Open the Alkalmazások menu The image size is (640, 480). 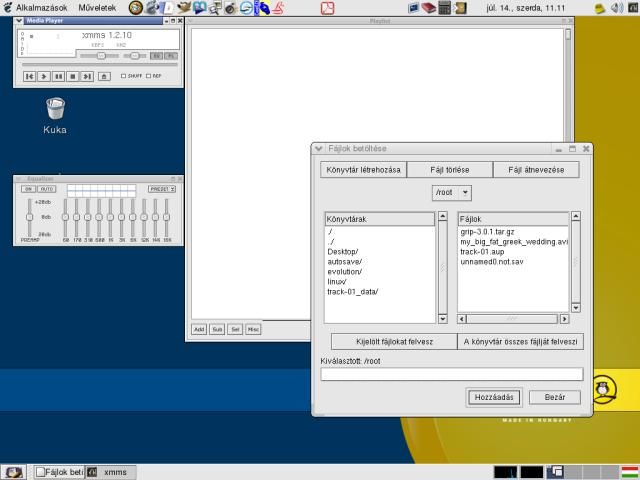pos(40,8)
